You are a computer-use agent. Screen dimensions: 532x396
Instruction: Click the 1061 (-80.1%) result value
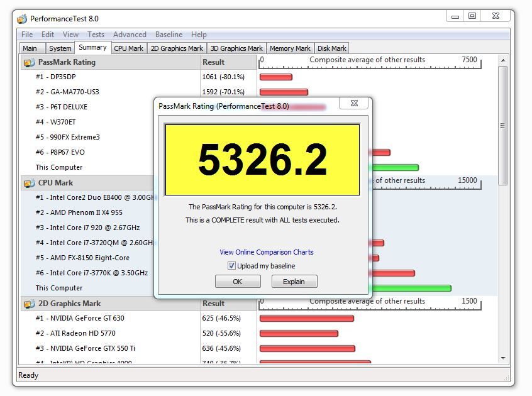223,77
